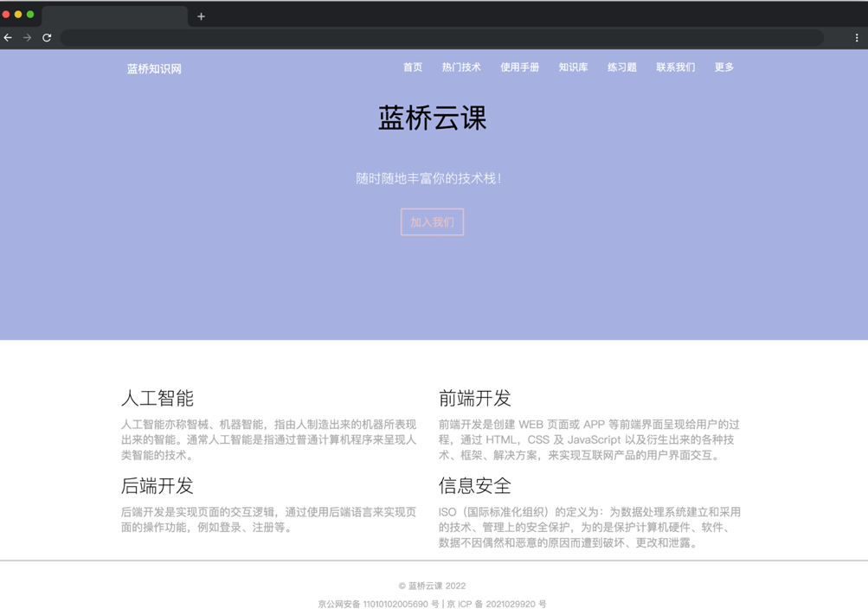Click 联系我们 in the navbar
The height and width of the screenshot is (615, 868).
(x=675, y=67)
